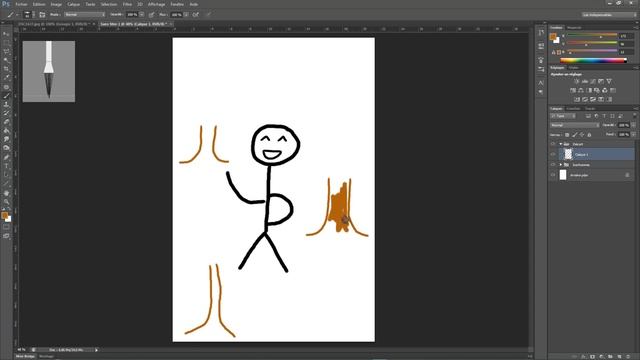Open the brush Mode dropdown in options bar
This screenshot has height=360, width=640.
click(84, 15)
